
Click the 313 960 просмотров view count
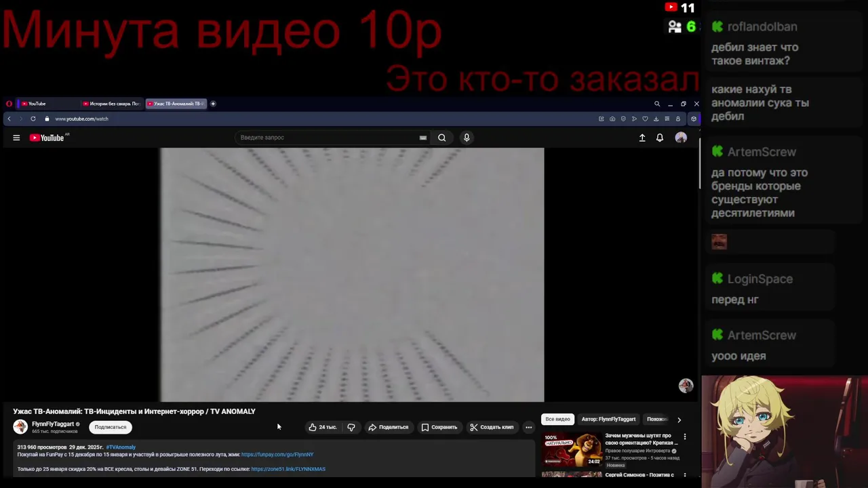(x=42, y=447)
